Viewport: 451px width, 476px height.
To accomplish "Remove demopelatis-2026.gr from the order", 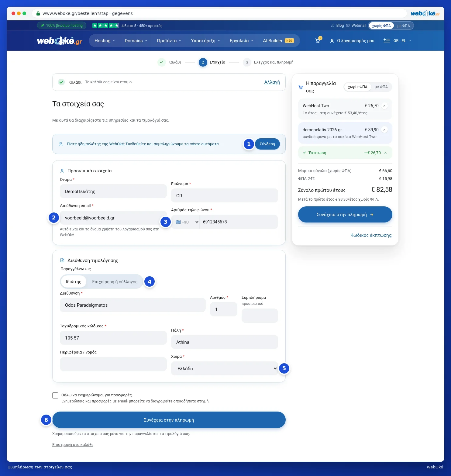I will [x=384, y=130].
